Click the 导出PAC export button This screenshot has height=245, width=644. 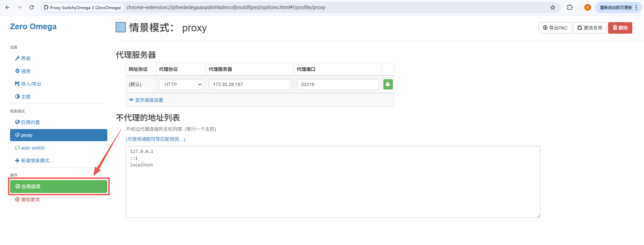click(x=555, y=28)
